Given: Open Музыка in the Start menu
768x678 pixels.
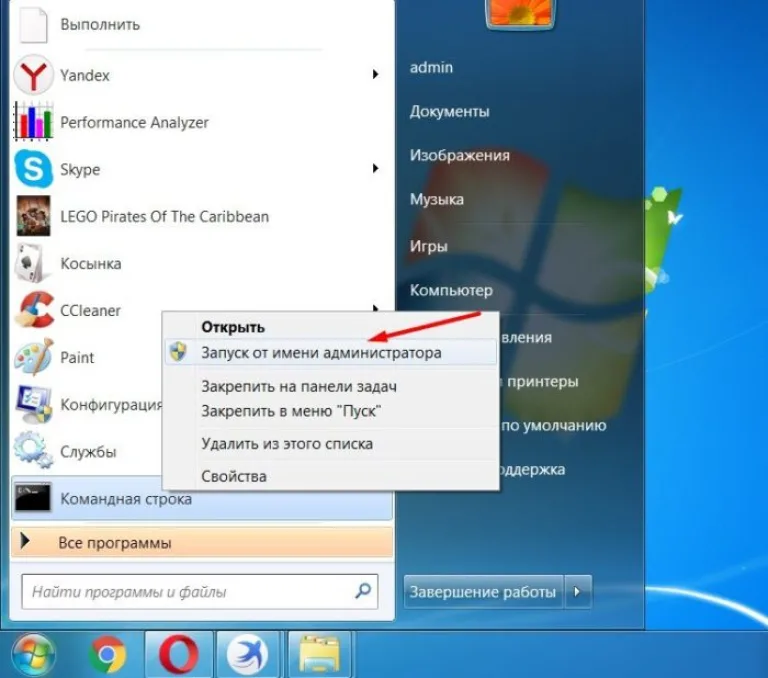Looking at the screenshot, I should click(436, 199).
